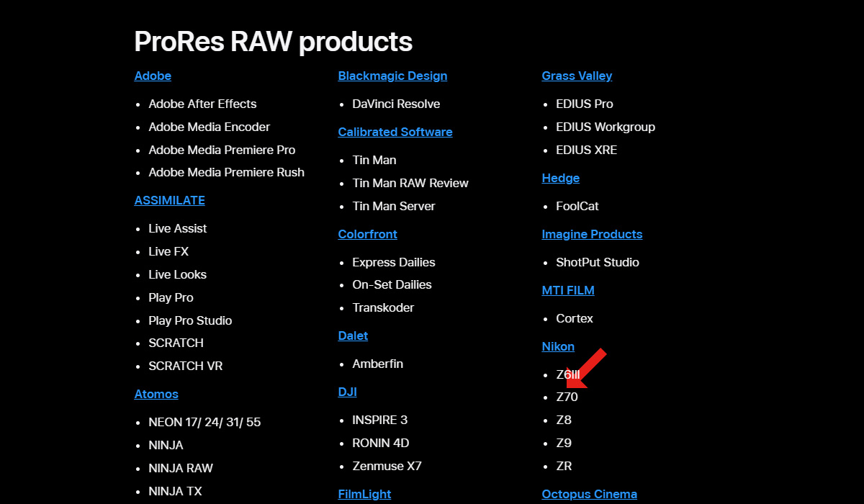Screen dimensions: 864x504
Task: Click the 'SCRATCH' list item
Action: coord(176,343)
